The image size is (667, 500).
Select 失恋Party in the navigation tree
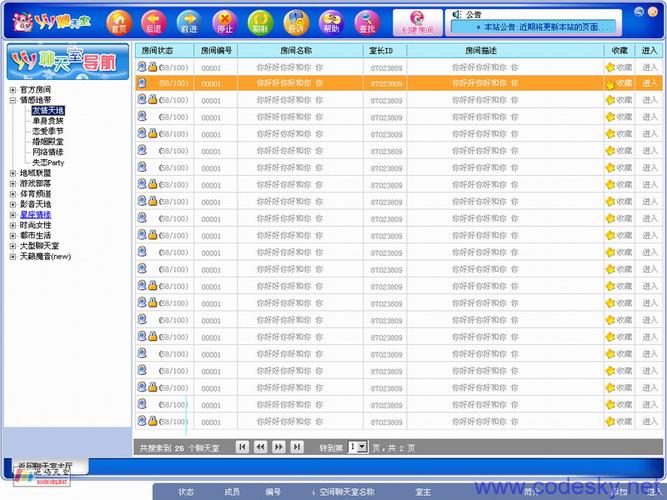coord(48,162)
